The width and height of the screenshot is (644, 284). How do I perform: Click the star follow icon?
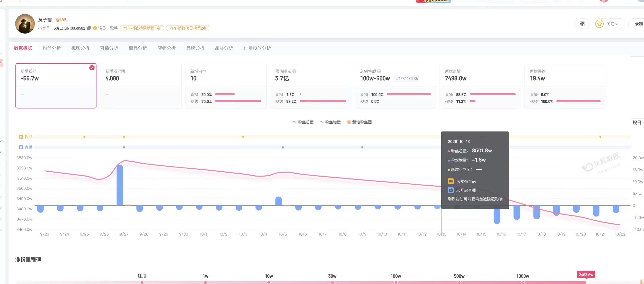coord(599,24)
